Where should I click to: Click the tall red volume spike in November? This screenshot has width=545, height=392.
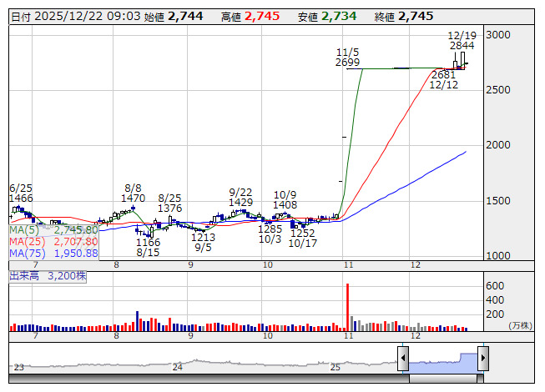tap(347, 307)
